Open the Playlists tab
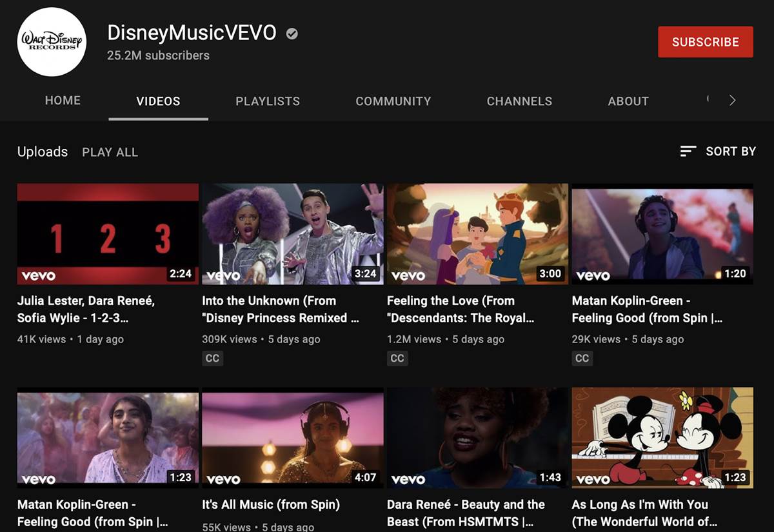The image size is (774, 532). coord(268,101)
